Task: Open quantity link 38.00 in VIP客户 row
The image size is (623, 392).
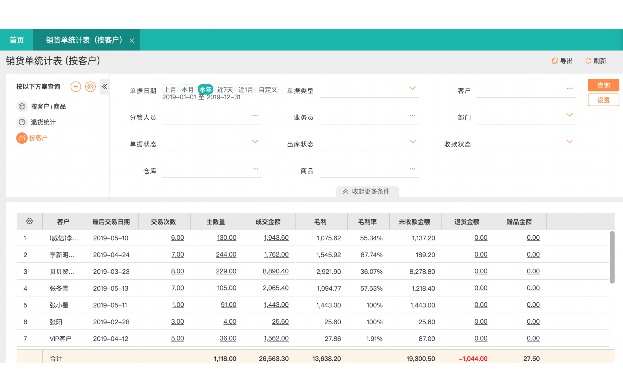Action: 228,338
